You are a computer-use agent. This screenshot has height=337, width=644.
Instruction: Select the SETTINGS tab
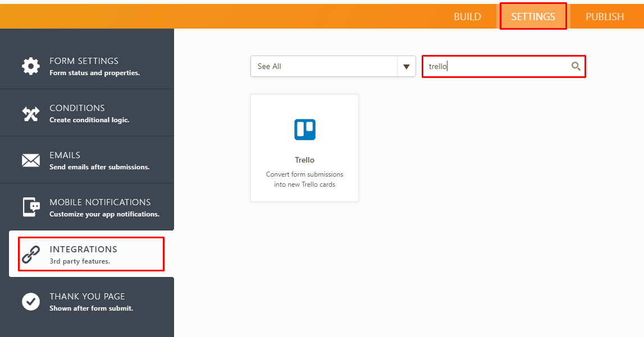pos(533,16)
